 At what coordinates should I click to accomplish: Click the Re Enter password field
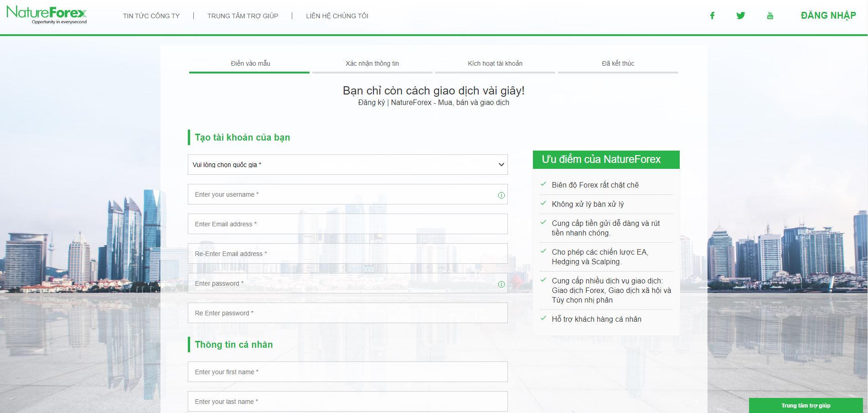click(x=348, y=313)
